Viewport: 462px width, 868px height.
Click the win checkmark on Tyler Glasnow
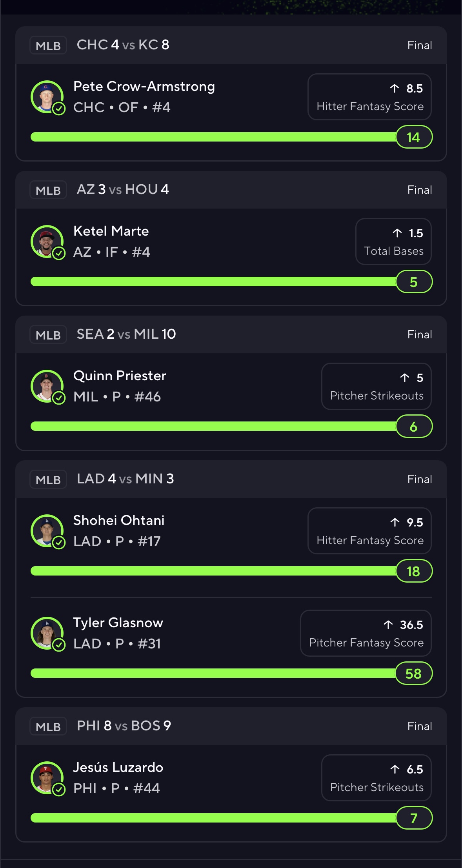tap(59, 645)
